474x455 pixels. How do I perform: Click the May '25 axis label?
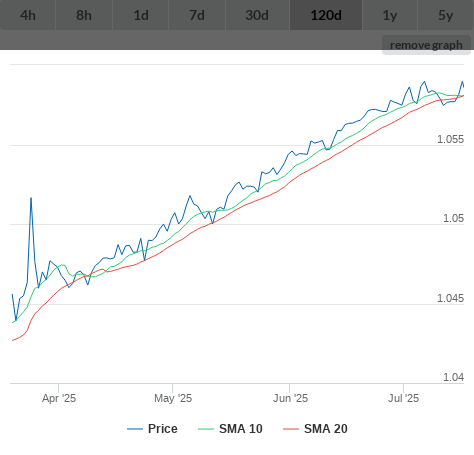tap(173, 398)
